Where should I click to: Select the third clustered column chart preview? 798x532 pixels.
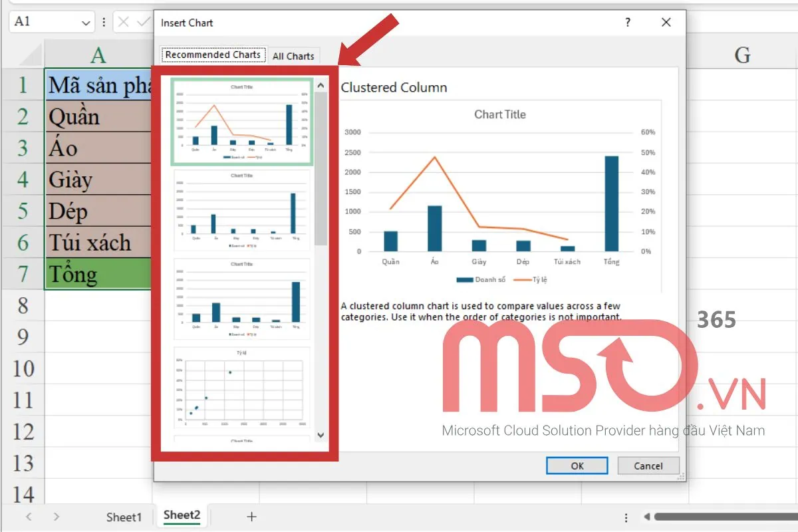(241, 298)
